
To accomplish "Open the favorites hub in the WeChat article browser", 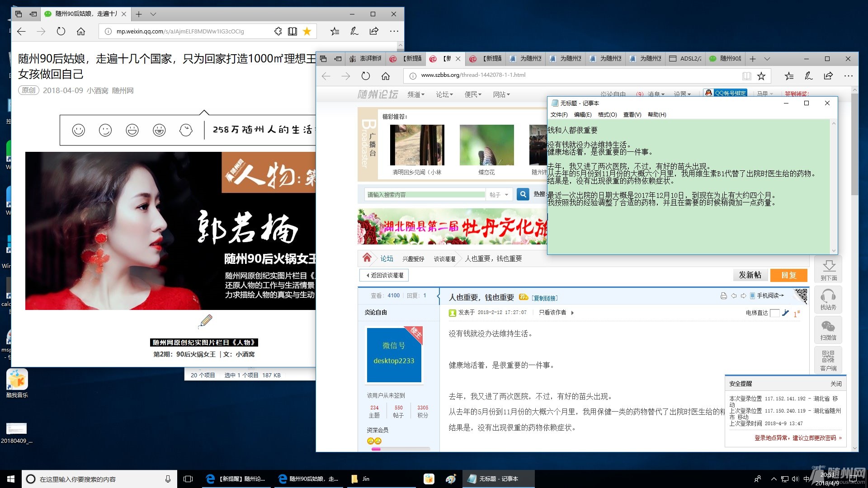I will [335, 31].
